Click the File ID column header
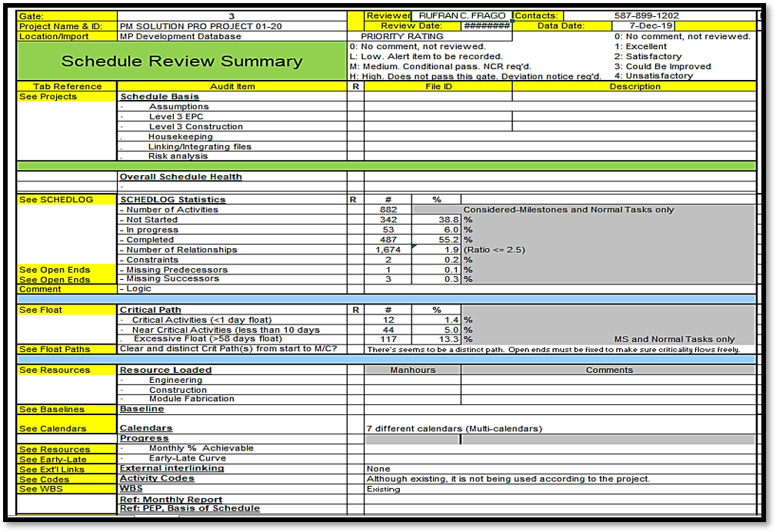The width and height of the screenshot is (776, 532). coord(438,86)
